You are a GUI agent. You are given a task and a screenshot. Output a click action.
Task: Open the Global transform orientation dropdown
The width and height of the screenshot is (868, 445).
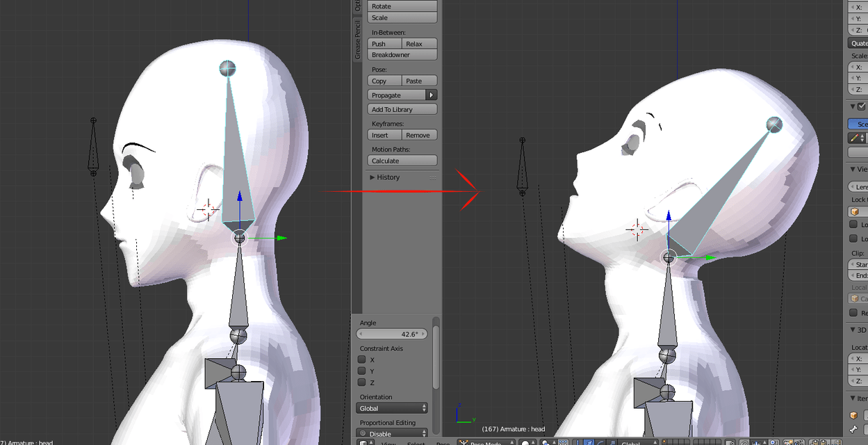click(x=391, y=408)
